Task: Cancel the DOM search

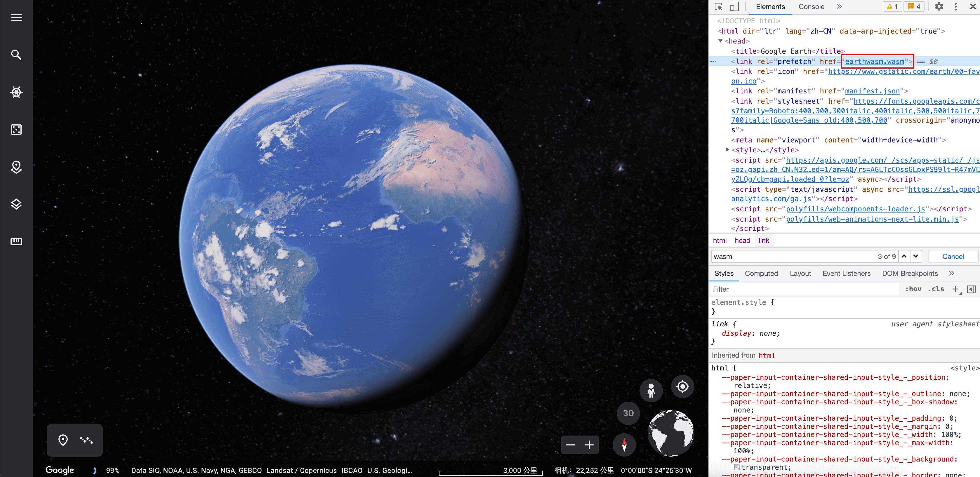Action: (953, 257)
